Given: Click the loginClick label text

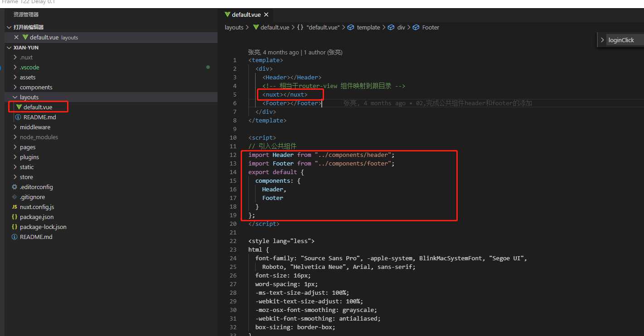Looking at the screenshot, I should [x=621, y=40].
